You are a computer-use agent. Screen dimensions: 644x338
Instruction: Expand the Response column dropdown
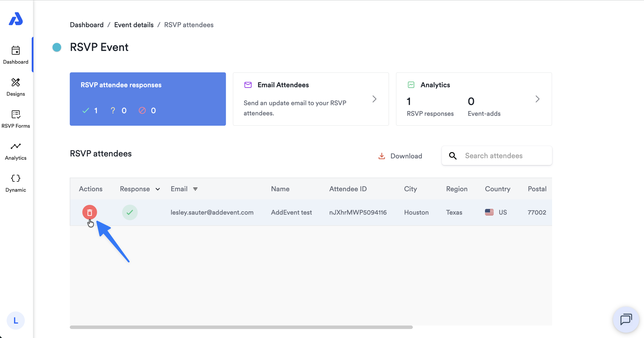point(158,189)
